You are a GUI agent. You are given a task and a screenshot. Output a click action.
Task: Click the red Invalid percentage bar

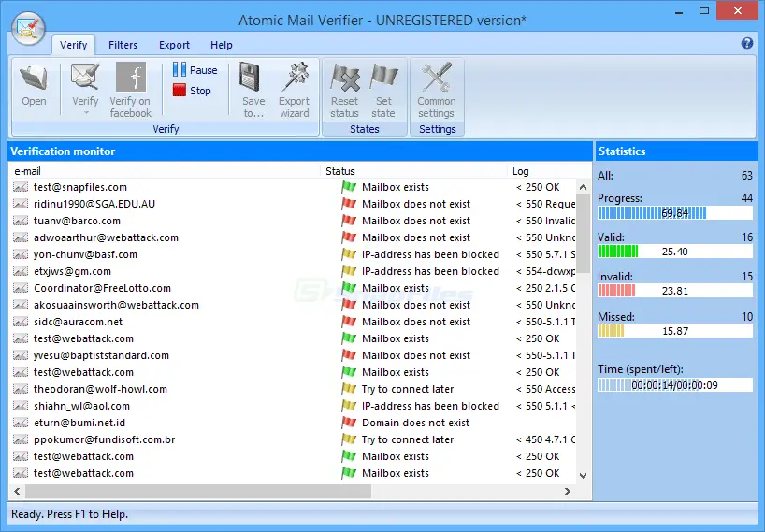point(675,291)
